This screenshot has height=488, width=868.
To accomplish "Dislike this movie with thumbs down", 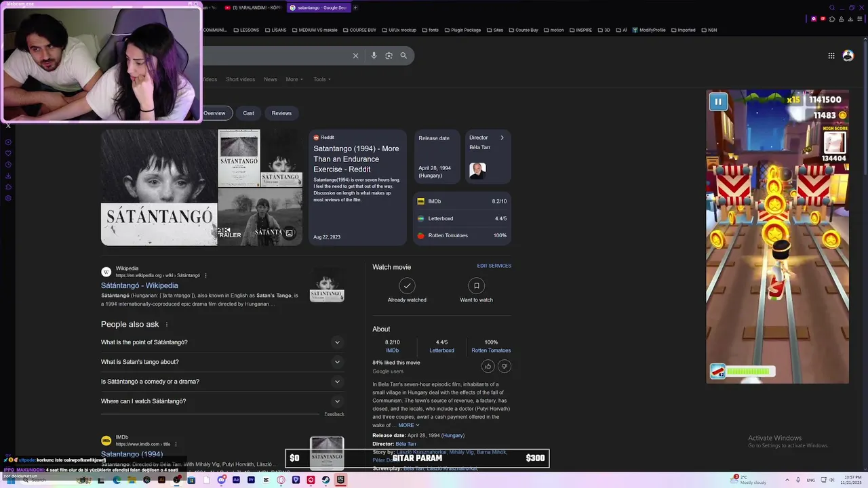I will point(504,366).
